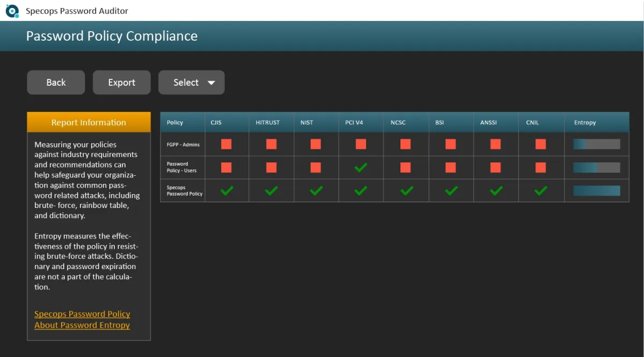Click Password Policy - Users PCI V4 green checkmark
The image size is (644, 357).
pyautogui.click(x=361, y=168)
